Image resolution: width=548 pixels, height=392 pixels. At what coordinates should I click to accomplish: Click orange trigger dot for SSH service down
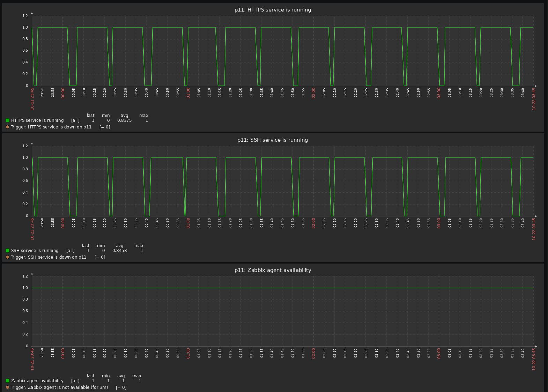point(8,257)
